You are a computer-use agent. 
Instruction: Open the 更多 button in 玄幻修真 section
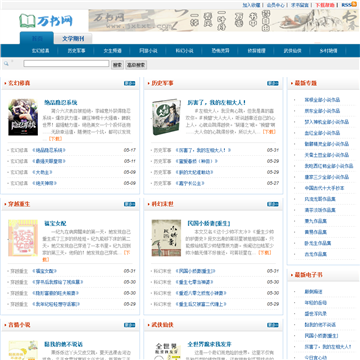[129, 83]
